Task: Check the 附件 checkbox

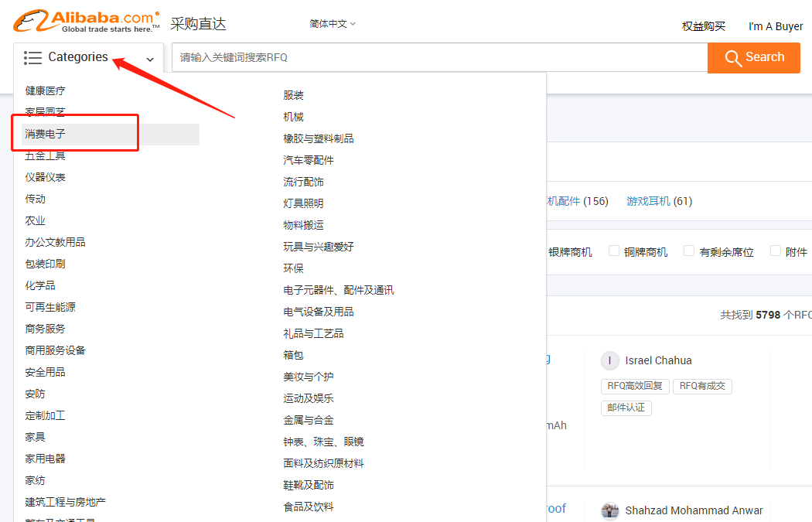Action: click(775, 251)
